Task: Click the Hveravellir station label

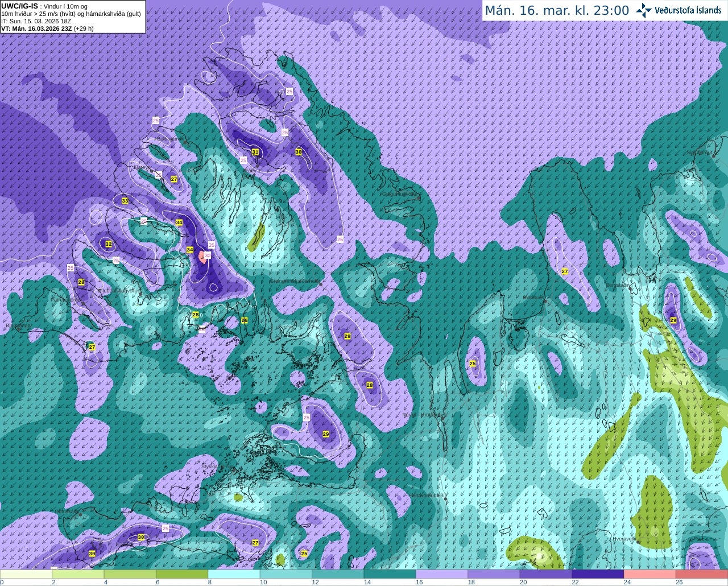Action: point(624,538)
